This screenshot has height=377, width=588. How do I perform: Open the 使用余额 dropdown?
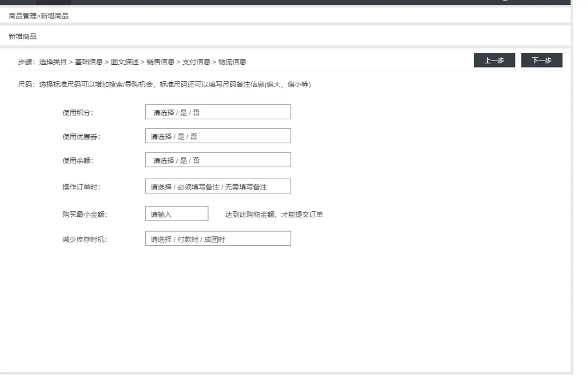[x=218, y=160]
